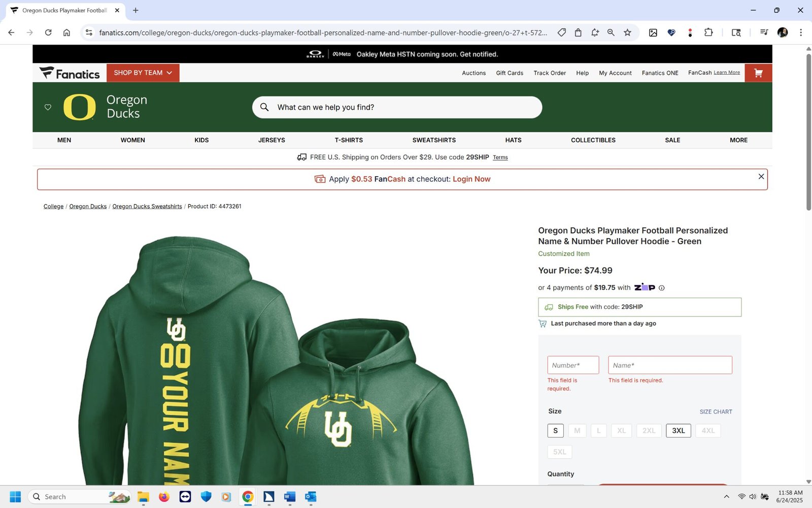Open the MEN category menu
Image resolution: width=812 pixels, height=508 pixels.
tap(64, 140)
